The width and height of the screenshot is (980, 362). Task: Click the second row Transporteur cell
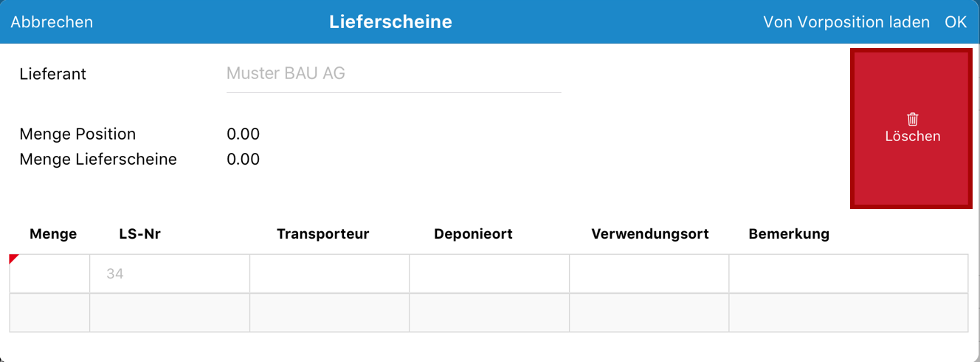point(329,313)
